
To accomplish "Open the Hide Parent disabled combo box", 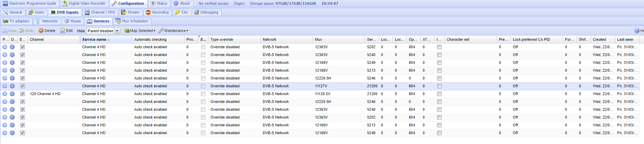I will pos(117,31).
